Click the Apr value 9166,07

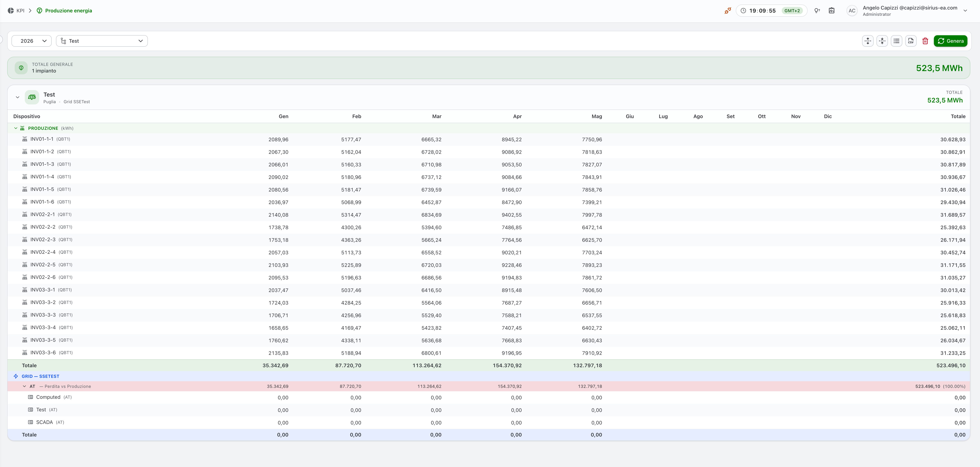pos(512,190)
